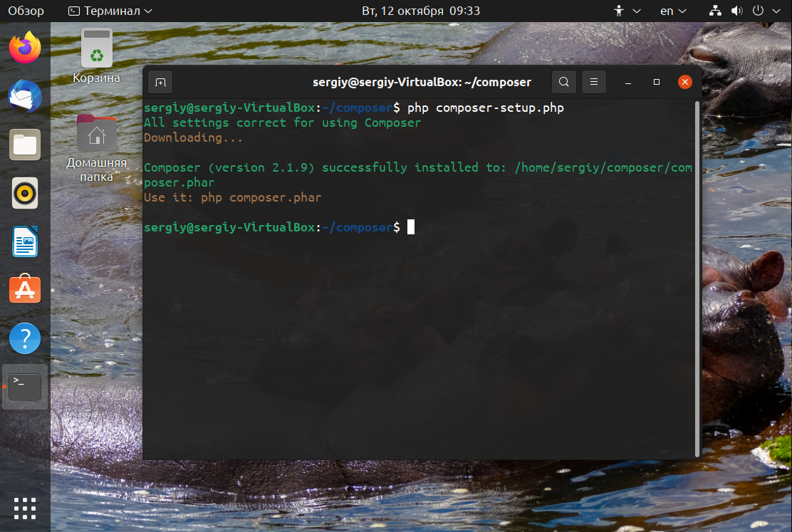
Task: Select the Корзина trash desktop icon
Action: 96,56
